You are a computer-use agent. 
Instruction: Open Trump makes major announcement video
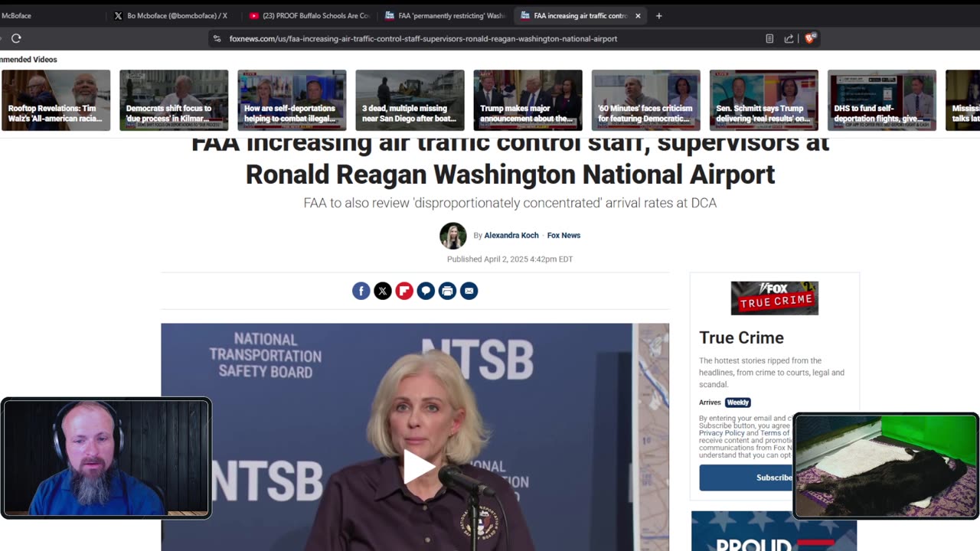pos(528,100)
